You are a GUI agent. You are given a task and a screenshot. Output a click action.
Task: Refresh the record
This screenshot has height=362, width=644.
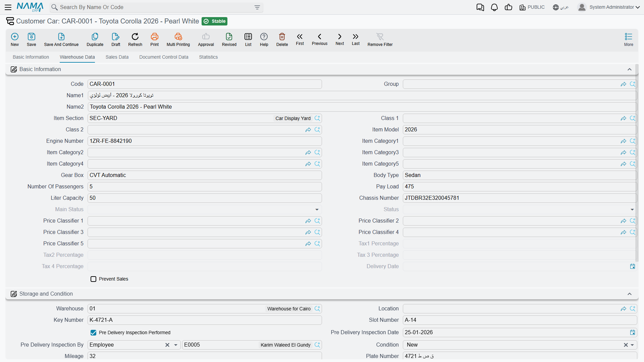(x=135, y=39)
